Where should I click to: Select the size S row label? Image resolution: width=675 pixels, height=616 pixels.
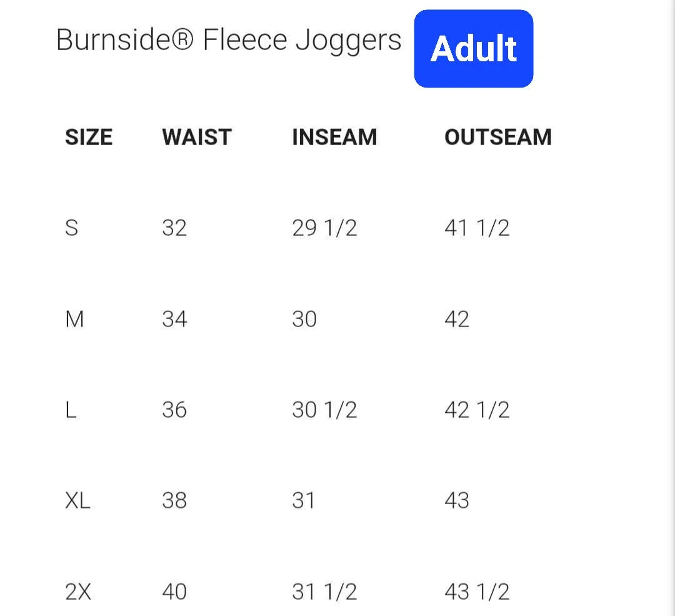(x=71, y=228)
